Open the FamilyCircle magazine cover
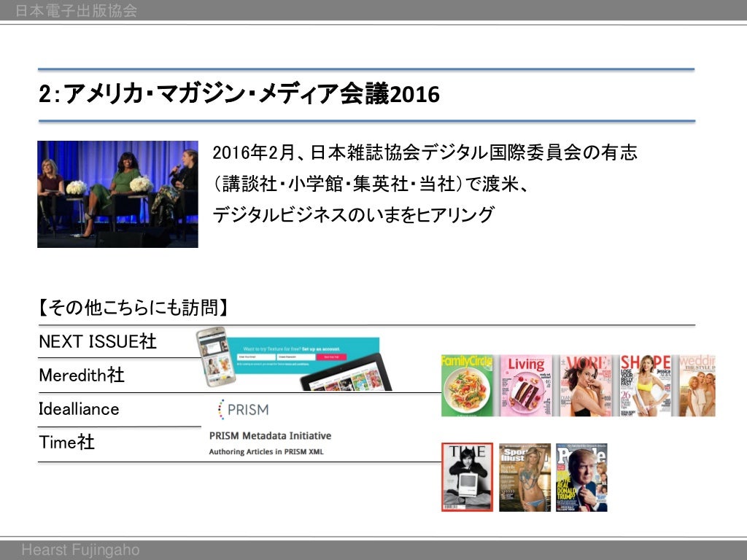Screen dimensions: 747x560 pos(467,386)
